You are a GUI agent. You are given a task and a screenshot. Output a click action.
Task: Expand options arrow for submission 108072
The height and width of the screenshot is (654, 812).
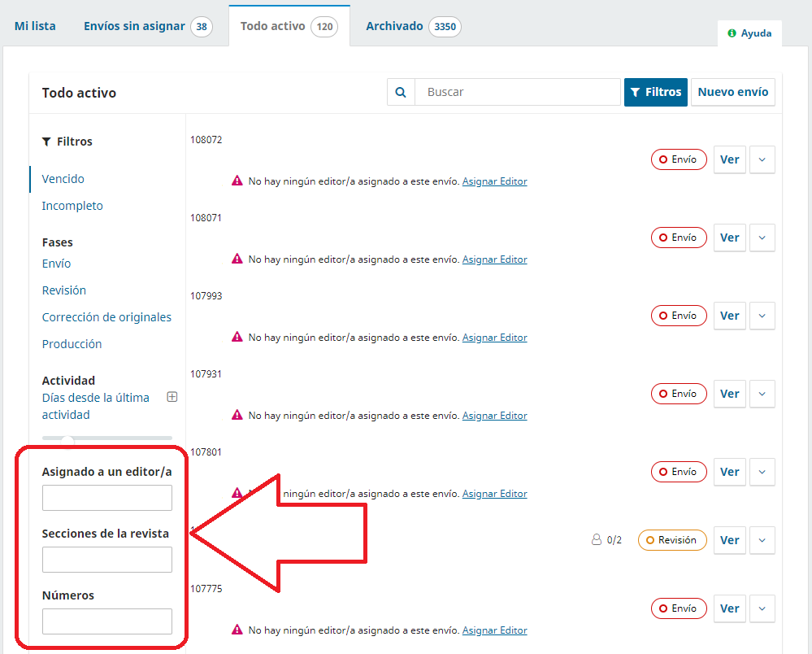(x=762, y=159)
